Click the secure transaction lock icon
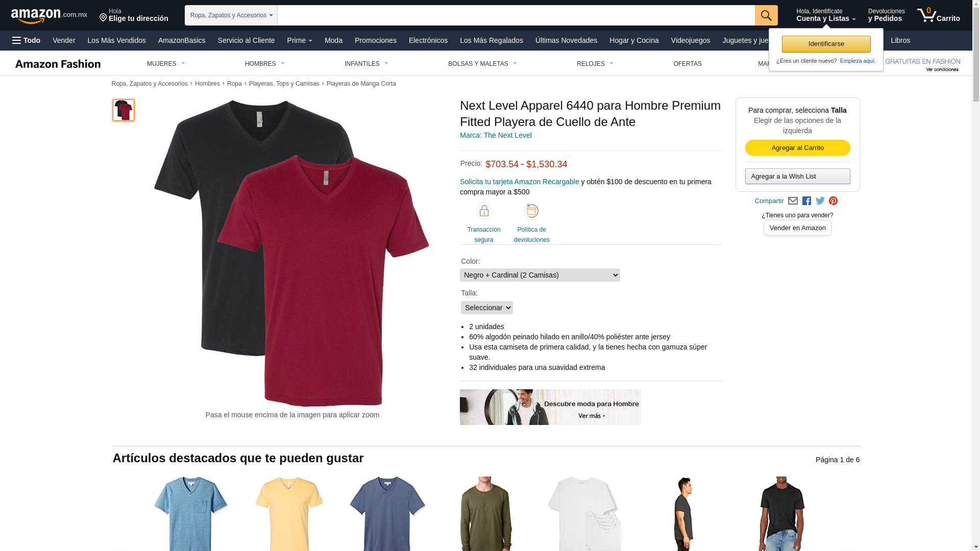980x551 pixels. 484,211
